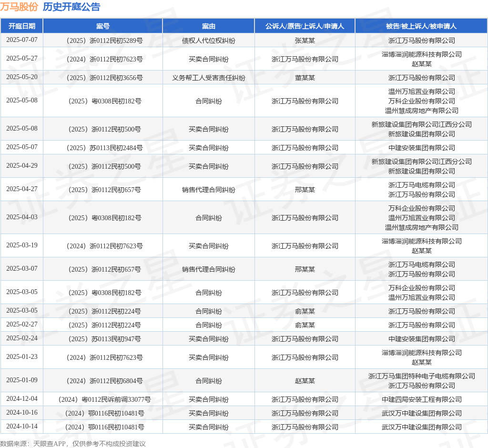Click the 案号 column header

[103, 26]
